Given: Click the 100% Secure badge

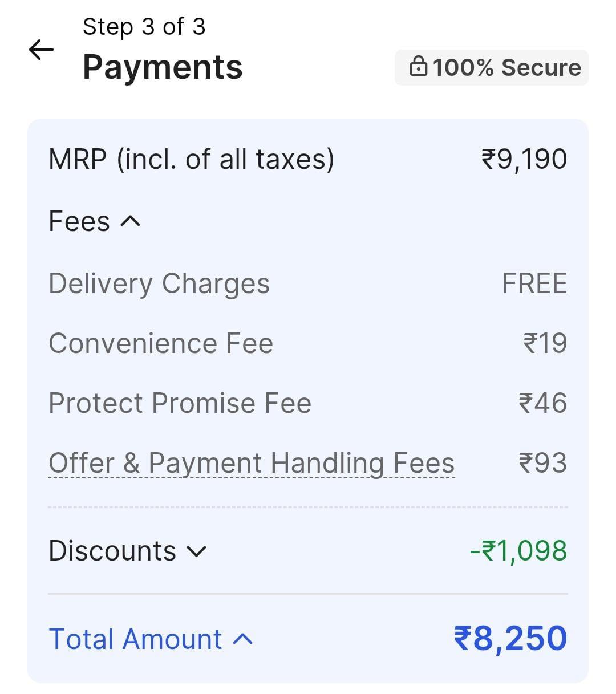Looking at the screenshot, I should click(492, 67).
